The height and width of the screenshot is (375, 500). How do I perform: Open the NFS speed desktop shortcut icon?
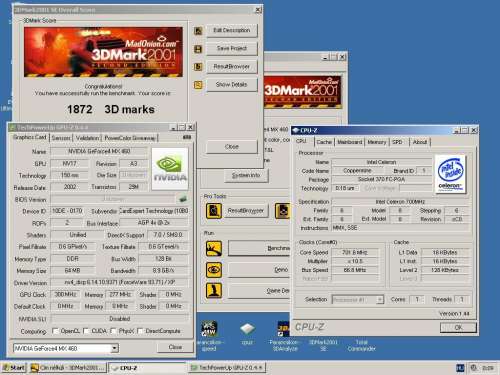pos(209,329)
